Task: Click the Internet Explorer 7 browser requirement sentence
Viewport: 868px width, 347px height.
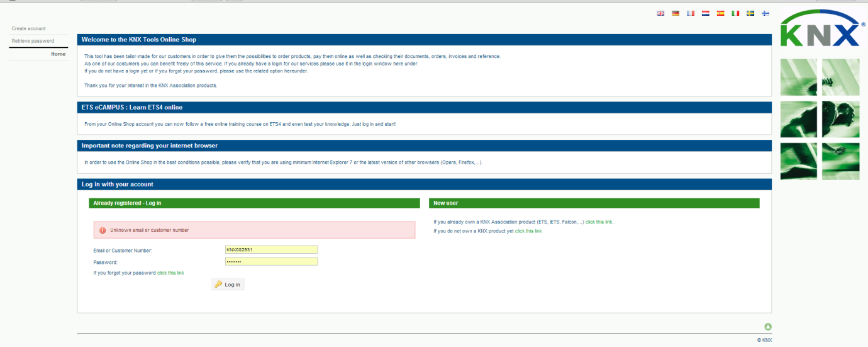Action: 284,162
